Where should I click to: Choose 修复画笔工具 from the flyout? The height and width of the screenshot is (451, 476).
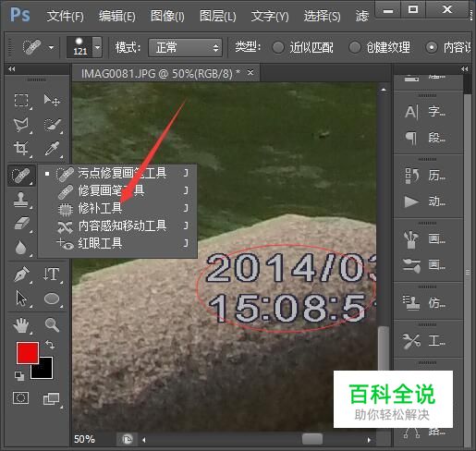[x=117, y=190]
